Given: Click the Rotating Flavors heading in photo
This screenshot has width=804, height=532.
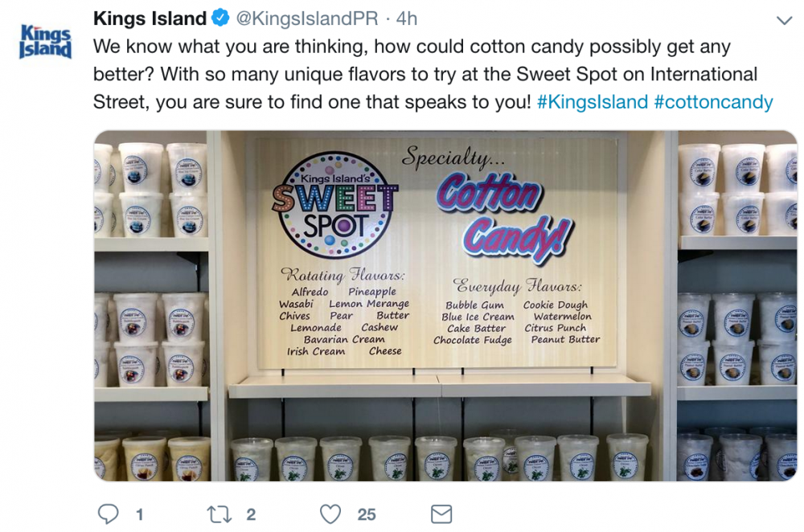Looking at the screenshot, I should pyautogui.click(x=343, y=275).
